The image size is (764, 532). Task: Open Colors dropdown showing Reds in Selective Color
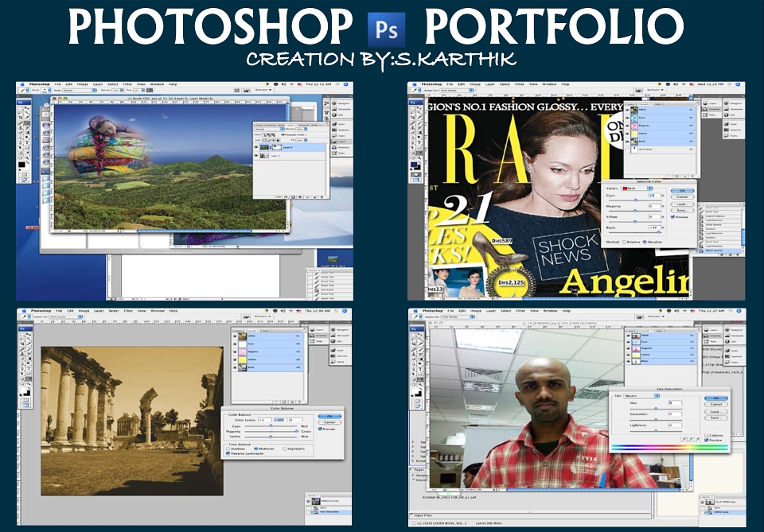pyautogui.click(x=637, y=188)
